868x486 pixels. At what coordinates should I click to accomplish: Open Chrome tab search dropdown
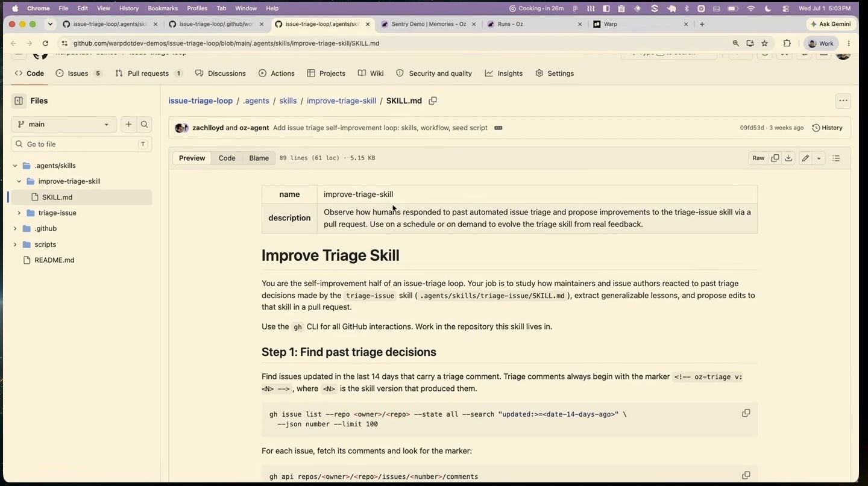pos(50,24)
